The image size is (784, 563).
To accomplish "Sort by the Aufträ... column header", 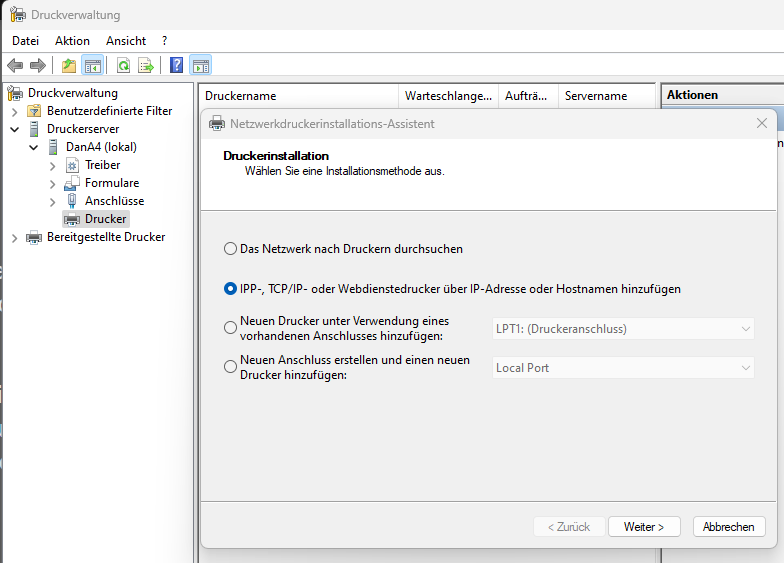I will [528, 96].
